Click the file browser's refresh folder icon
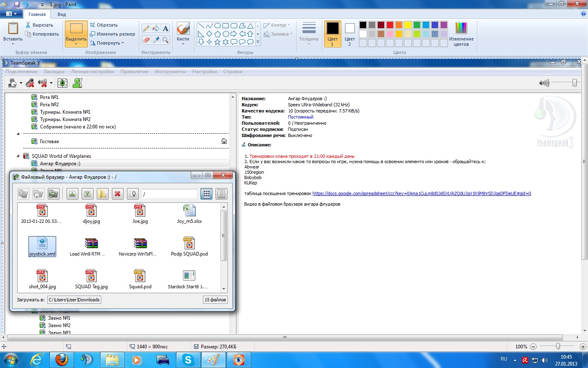The width and height of the screenshot is (588, 368). point(53,194)
